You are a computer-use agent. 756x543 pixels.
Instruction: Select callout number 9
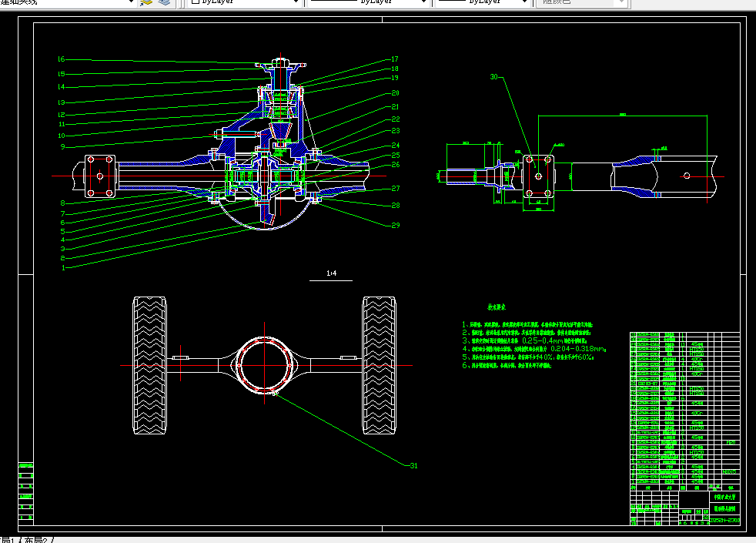(62, 146)
